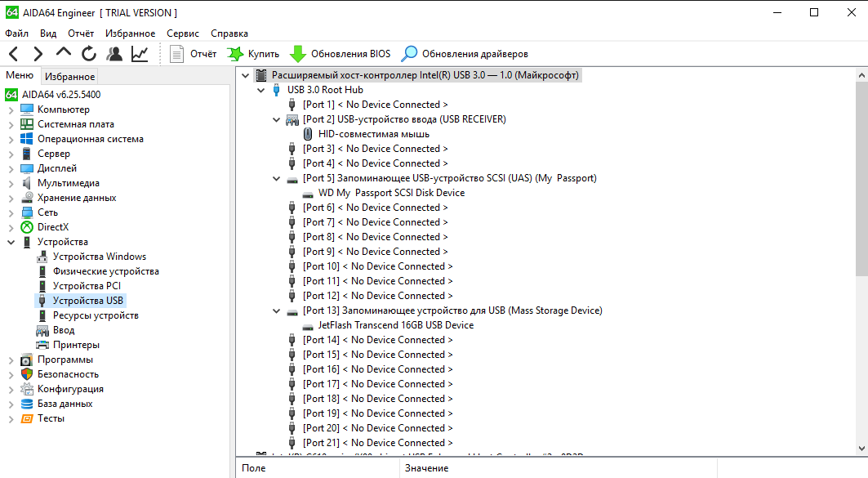The image size is (868, 478).
Task: Expand the Операционная система node
Action: (x=11, y=139)
